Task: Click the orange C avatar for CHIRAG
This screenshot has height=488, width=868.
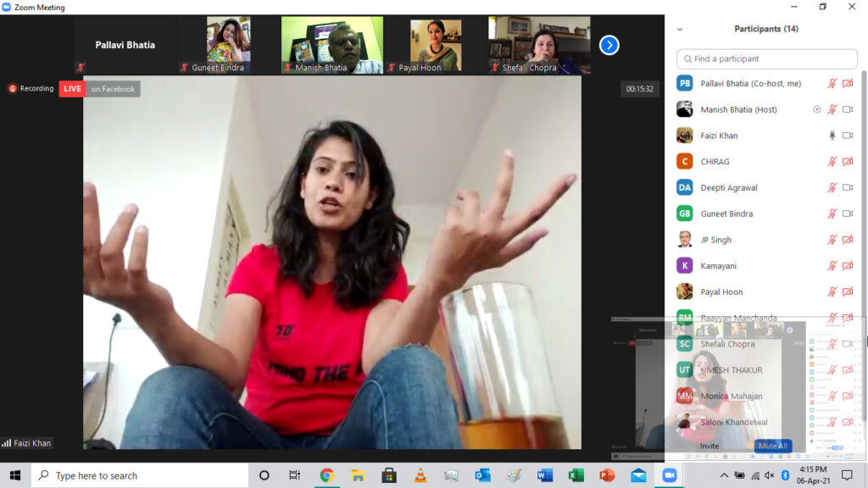Action: coord(685,162)
